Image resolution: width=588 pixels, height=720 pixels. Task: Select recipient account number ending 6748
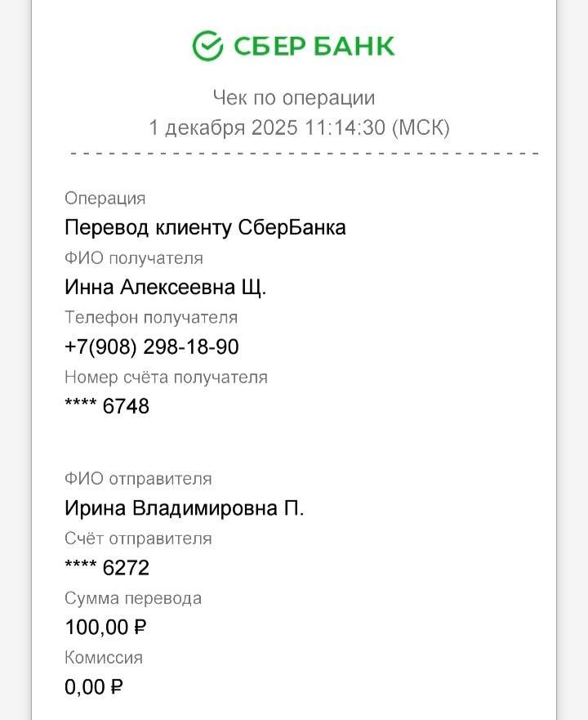click(x=107, y=406)
